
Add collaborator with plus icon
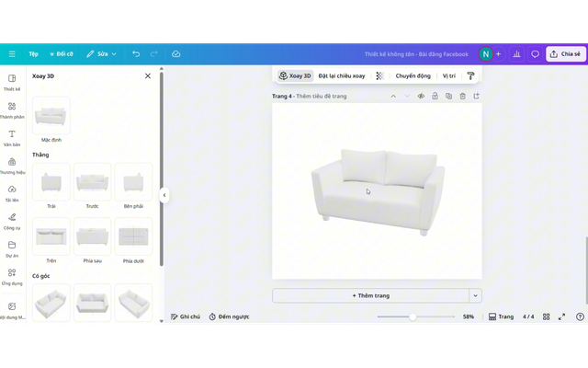pos(498,54)
